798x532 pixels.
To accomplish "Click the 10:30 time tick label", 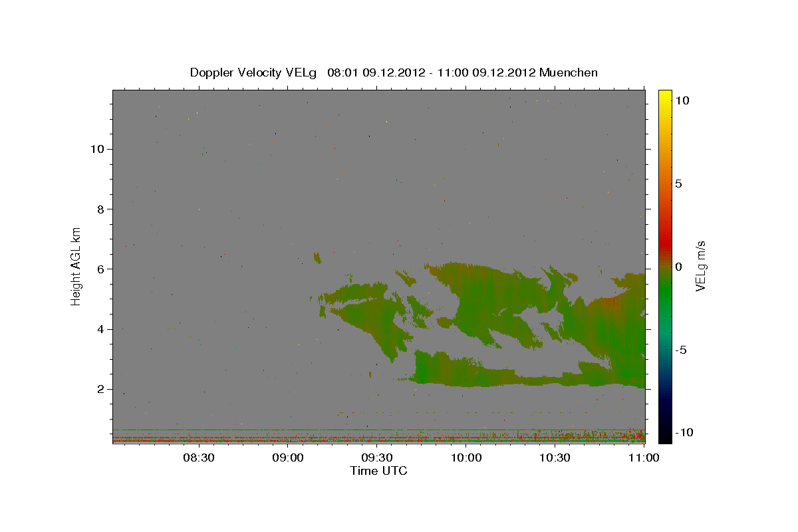I will [555, 458].
